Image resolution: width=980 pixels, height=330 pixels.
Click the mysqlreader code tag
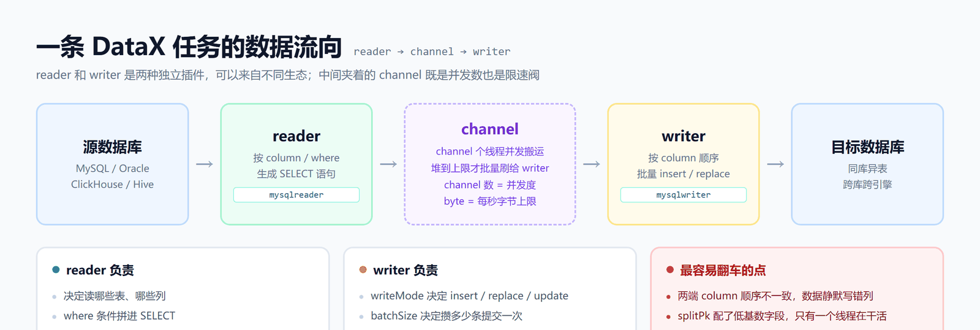tap(296, 195)
